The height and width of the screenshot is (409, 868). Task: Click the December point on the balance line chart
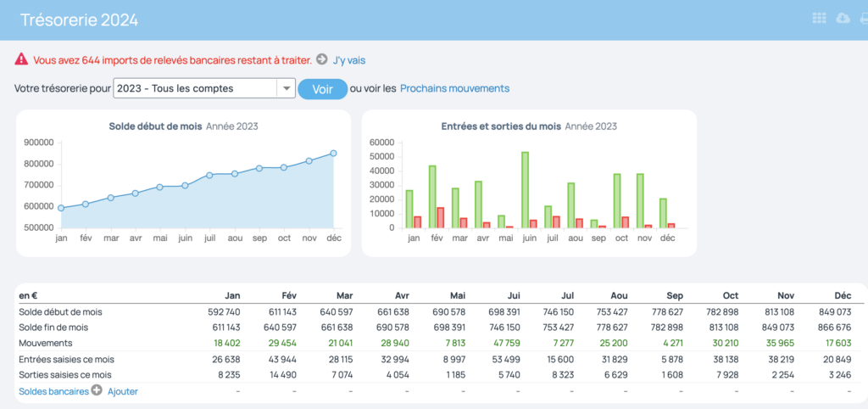click(333, 154)
